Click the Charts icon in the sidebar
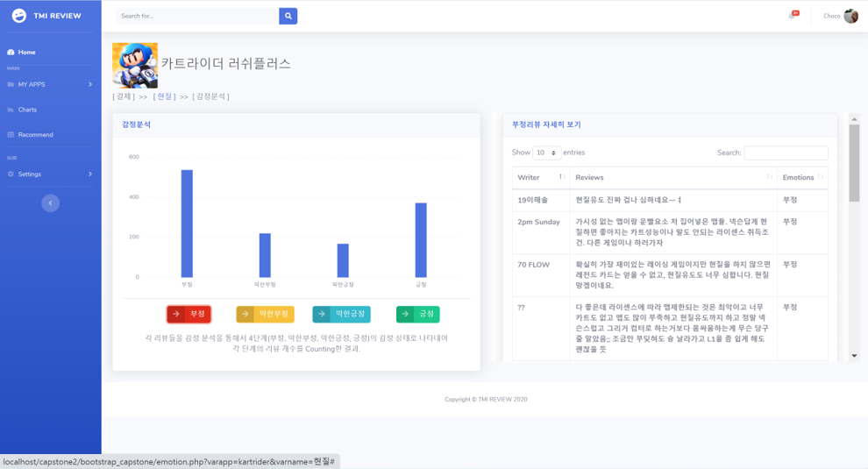The height and width of the screenshot is (469, 868). coord(11,110)
